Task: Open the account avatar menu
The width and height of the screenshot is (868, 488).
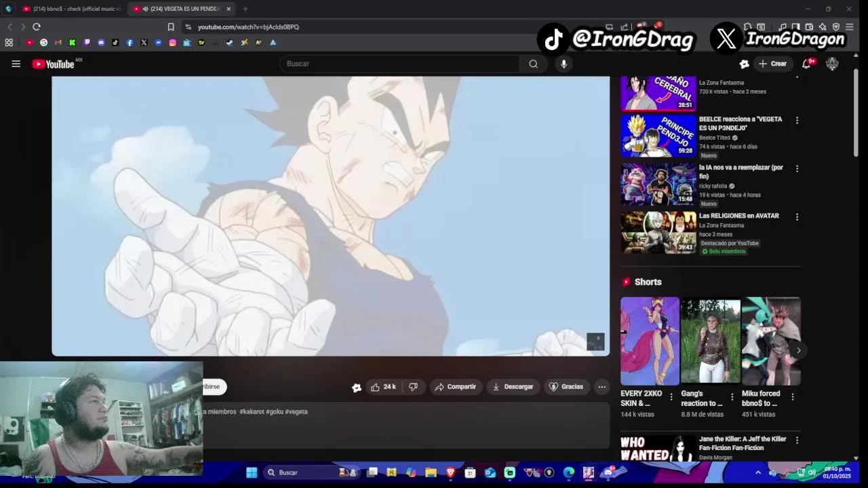Action: click(x=832, y=64)
